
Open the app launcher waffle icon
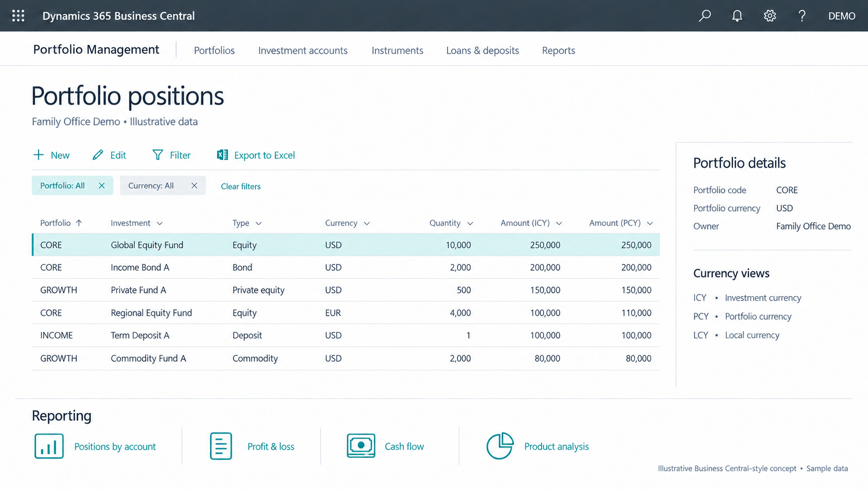pyautogui.click(x=18, y=16)
